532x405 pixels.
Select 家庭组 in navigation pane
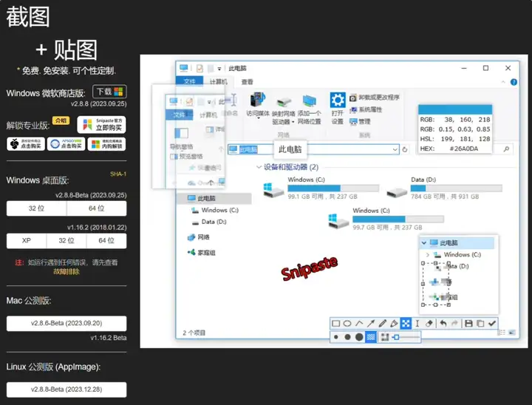(202, 253)
